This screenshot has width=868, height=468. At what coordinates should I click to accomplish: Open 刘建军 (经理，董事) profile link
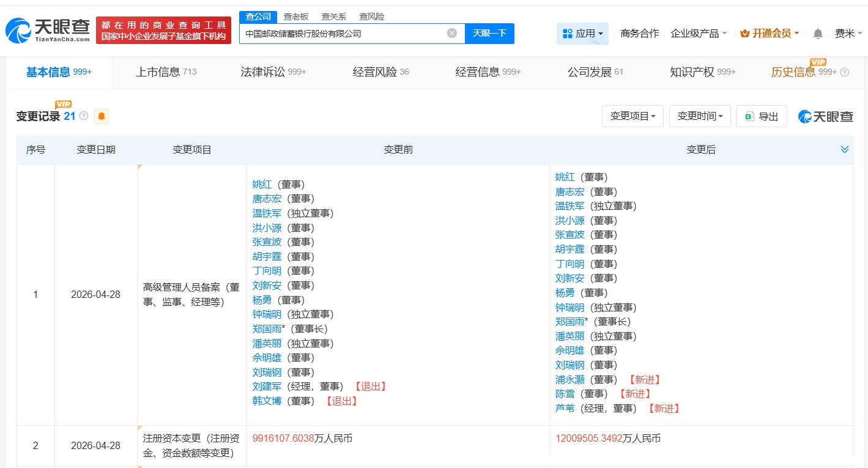[267, 387]
